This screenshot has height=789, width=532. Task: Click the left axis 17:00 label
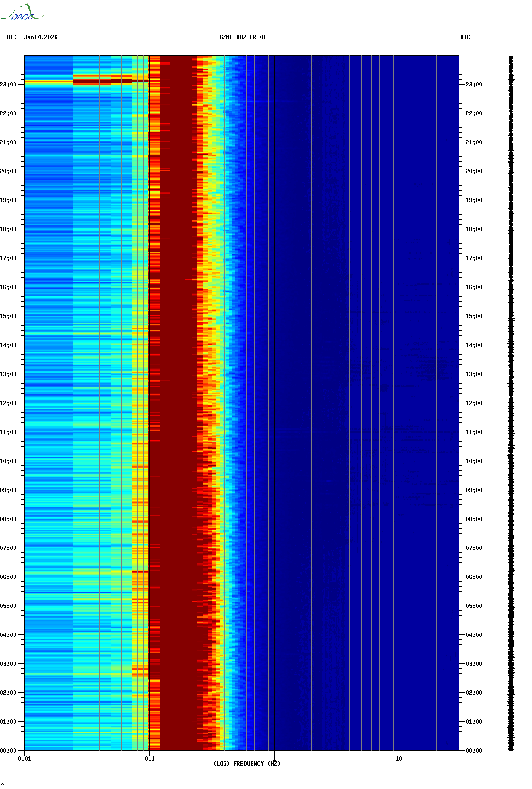[8, 258]
